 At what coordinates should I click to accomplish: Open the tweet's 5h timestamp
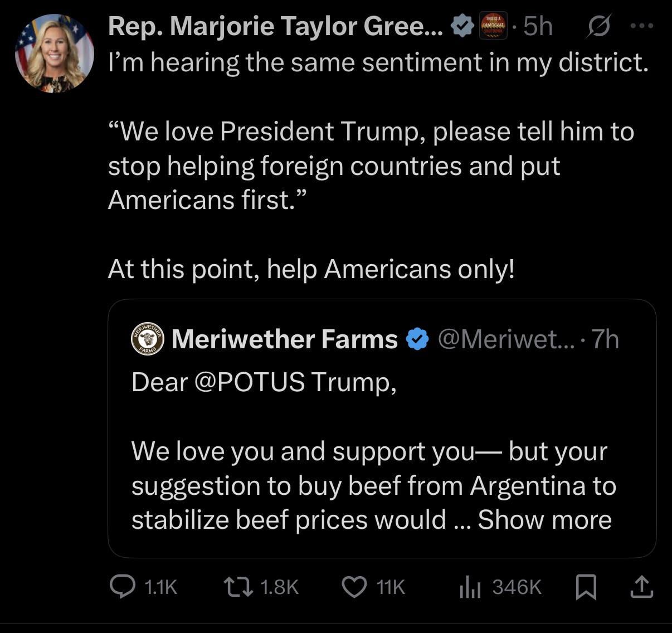[x=538, y=26]
